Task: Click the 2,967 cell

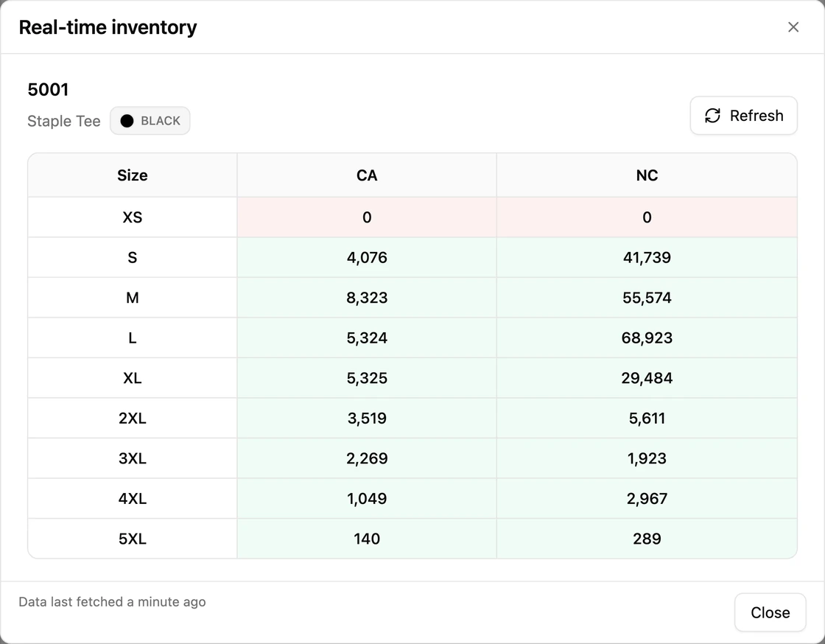Action: pyautogui.click(x=647, y=498)
